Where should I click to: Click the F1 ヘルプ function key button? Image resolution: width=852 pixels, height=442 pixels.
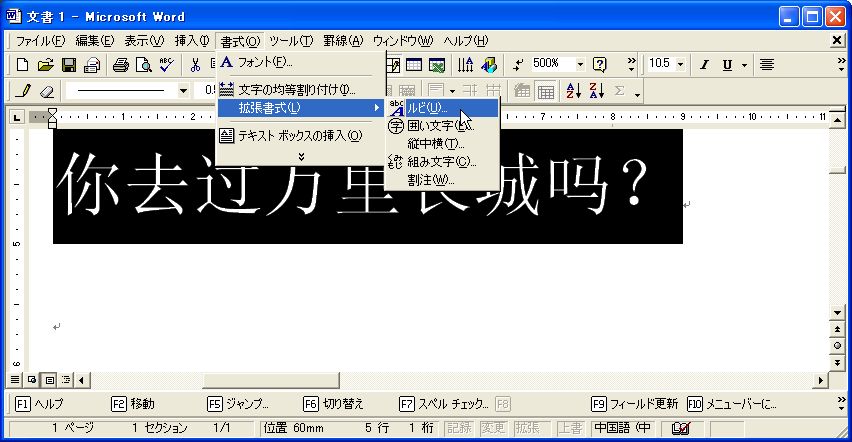pos(41,404)
